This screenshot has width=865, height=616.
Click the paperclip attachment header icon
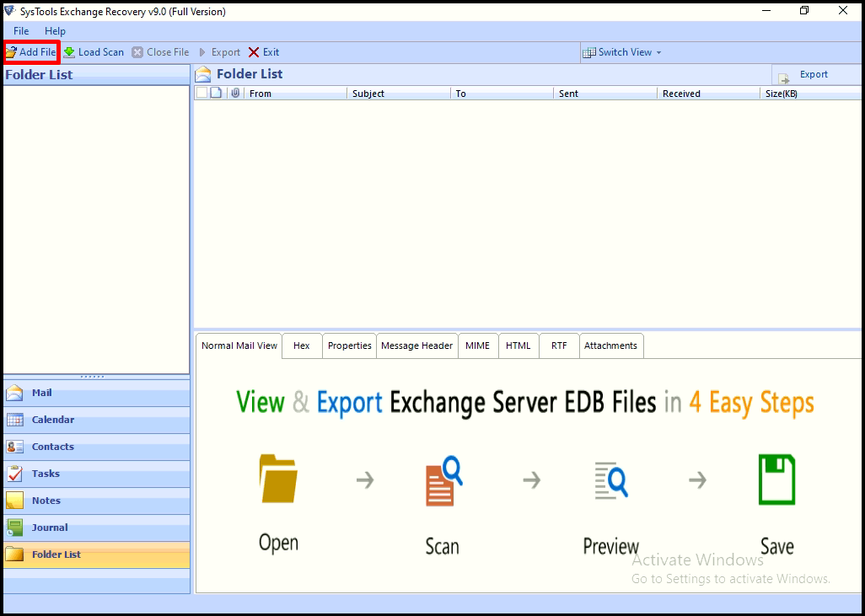click(x=235, y=94)
